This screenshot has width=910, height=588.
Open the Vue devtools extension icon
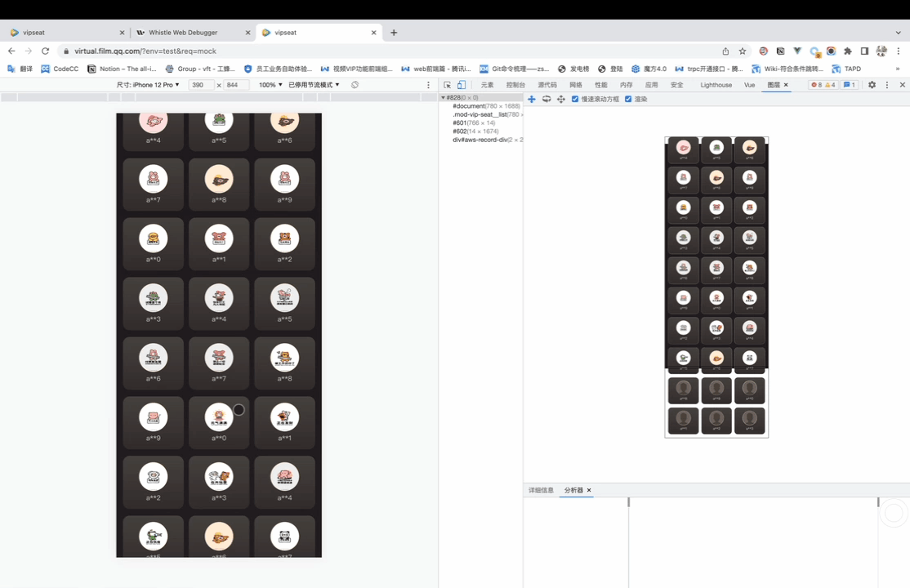coord(797,51)
